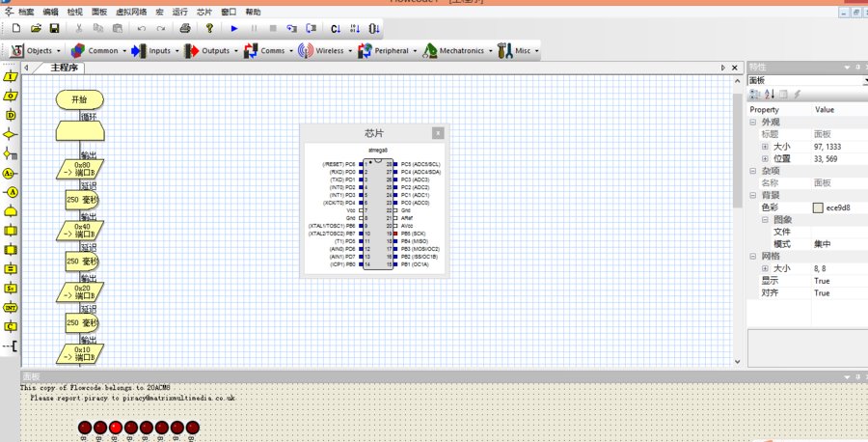Expand the 位置 property row

pyautogui.click(x=765, y=159)
